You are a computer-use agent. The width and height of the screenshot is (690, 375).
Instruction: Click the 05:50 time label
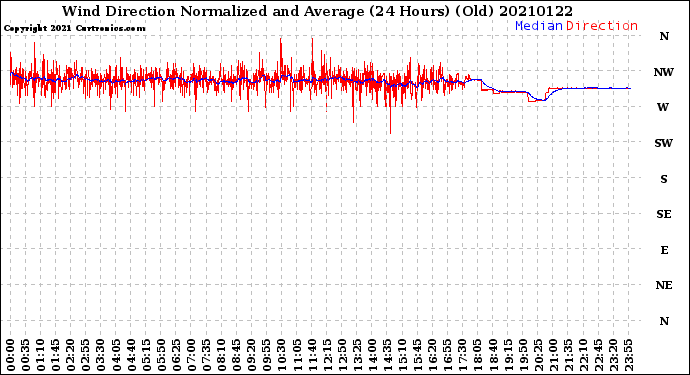pos(161,355)
